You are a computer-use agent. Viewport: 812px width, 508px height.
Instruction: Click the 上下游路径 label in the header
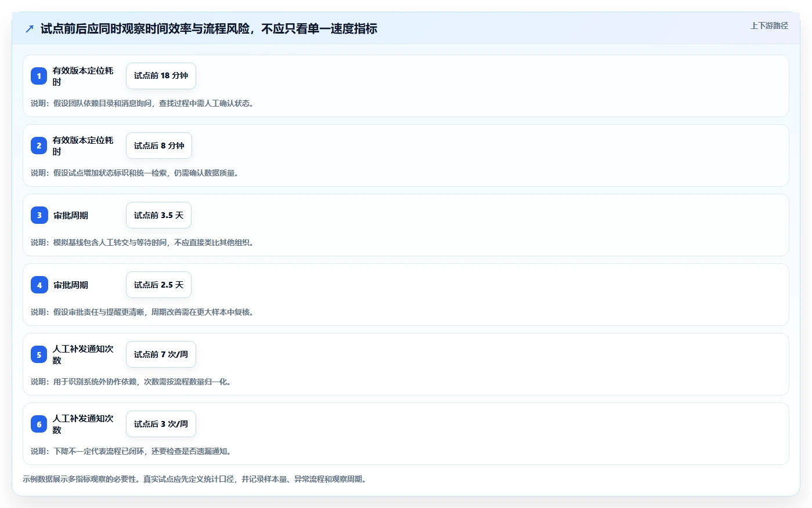click(769, 26)
